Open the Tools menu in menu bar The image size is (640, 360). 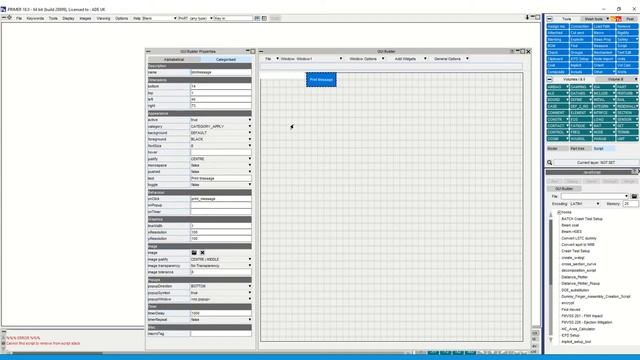53,18
